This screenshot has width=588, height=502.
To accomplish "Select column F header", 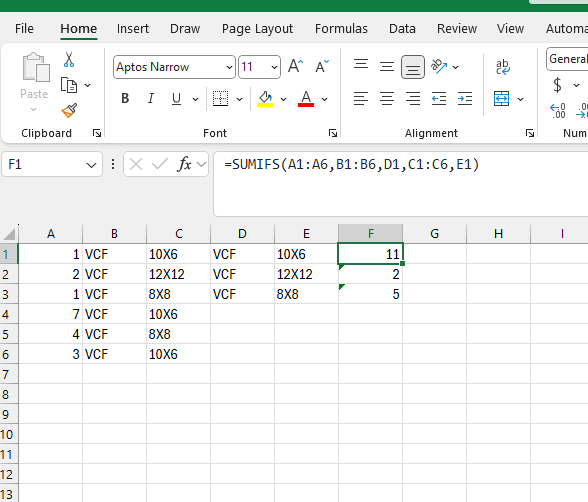I will (370, 234).
